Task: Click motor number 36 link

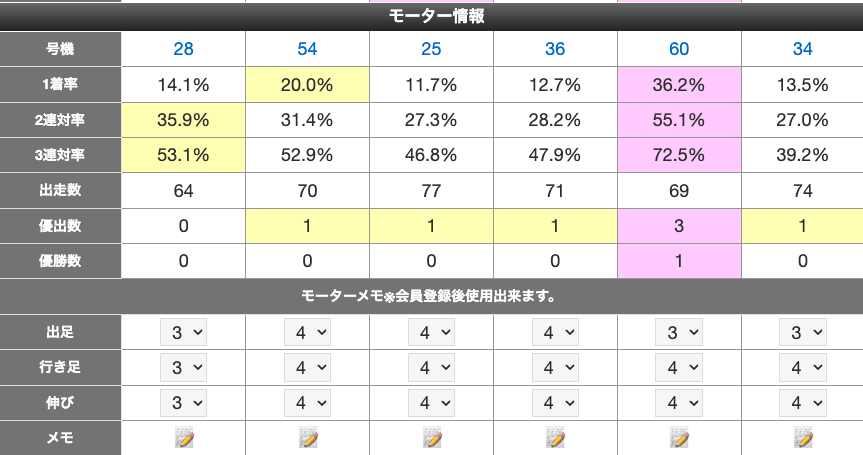Action: click(555, 49)
